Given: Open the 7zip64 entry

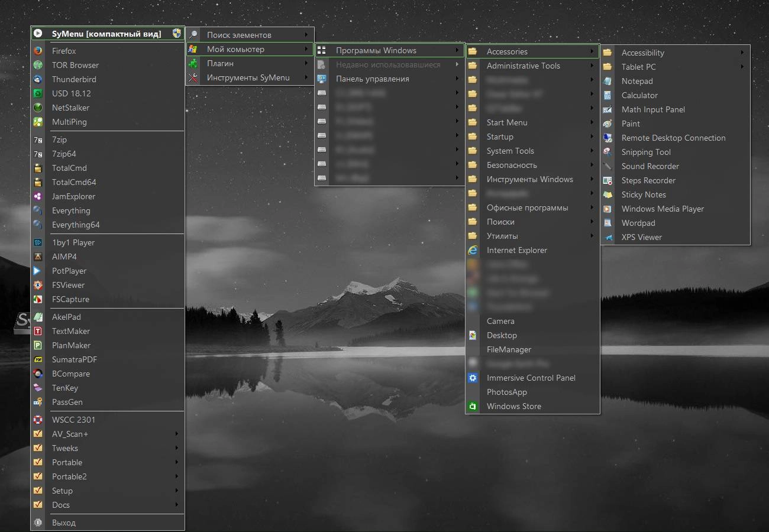Looking at the screenshot, I should (108, 154).
